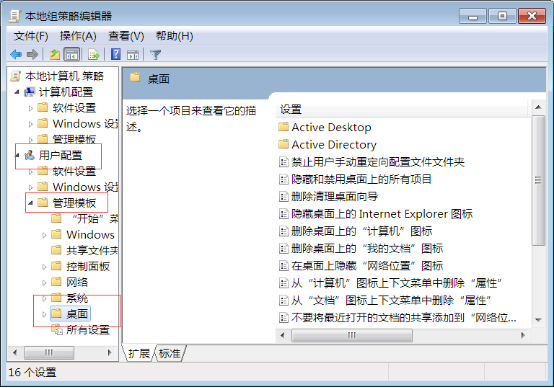Select 在桌面上隐藏“网络位置”图标 setting
This screenshot has height=388, width=554.
(367, 266)
